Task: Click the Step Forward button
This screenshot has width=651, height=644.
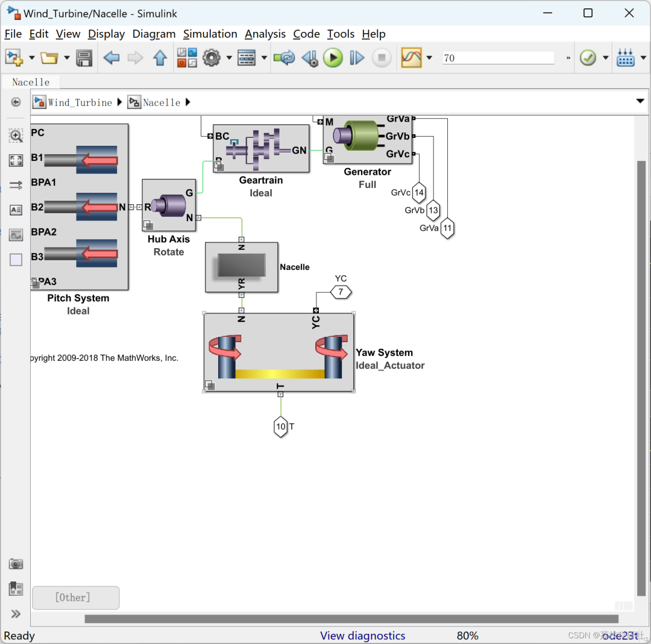Action: coord(357,58)
